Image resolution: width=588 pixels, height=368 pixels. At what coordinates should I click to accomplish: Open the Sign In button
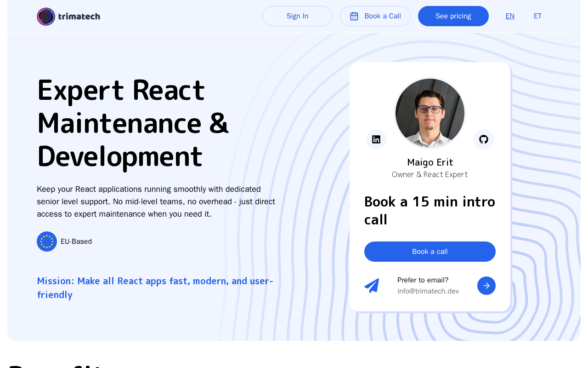297,16
